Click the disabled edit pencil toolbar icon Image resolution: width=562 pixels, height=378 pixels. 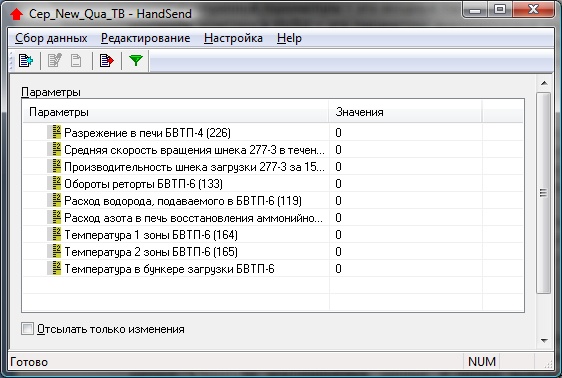coord(55,60)
